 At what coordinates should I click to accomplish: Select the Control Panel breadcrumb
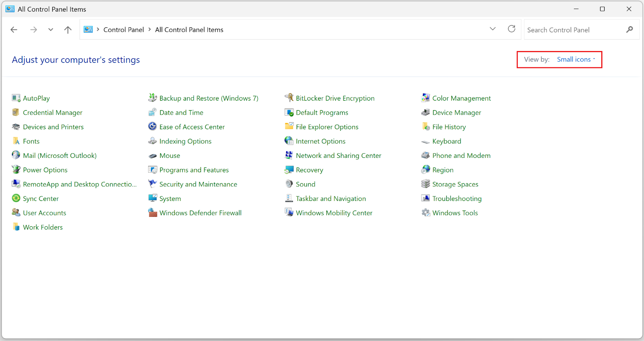124,30
